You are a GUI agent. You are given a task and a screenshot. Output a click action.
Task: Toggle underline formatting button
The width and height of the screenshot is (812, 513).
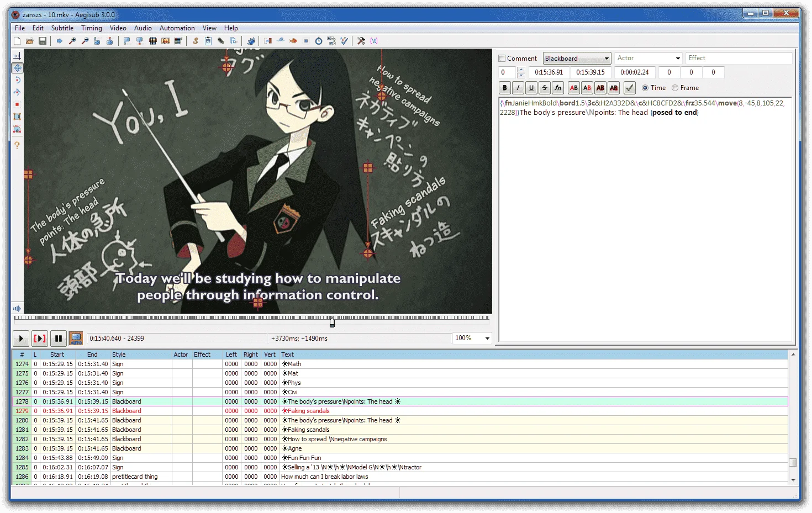[531, 88]
